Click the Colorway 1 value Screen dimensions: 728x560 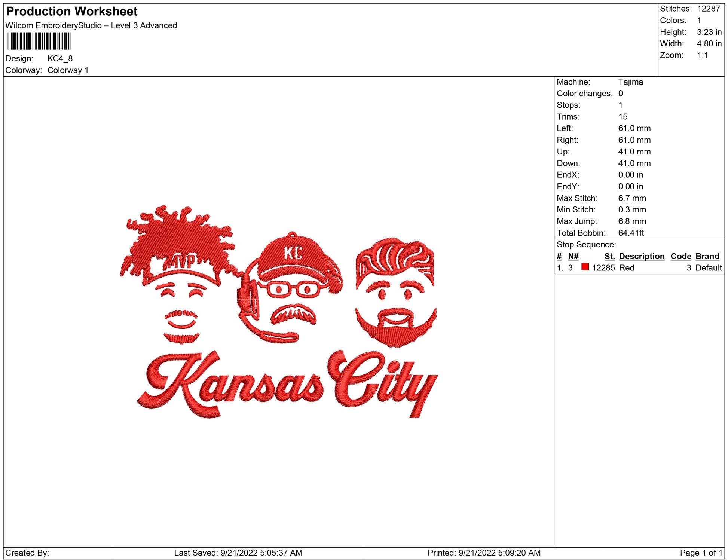point(68,70)
